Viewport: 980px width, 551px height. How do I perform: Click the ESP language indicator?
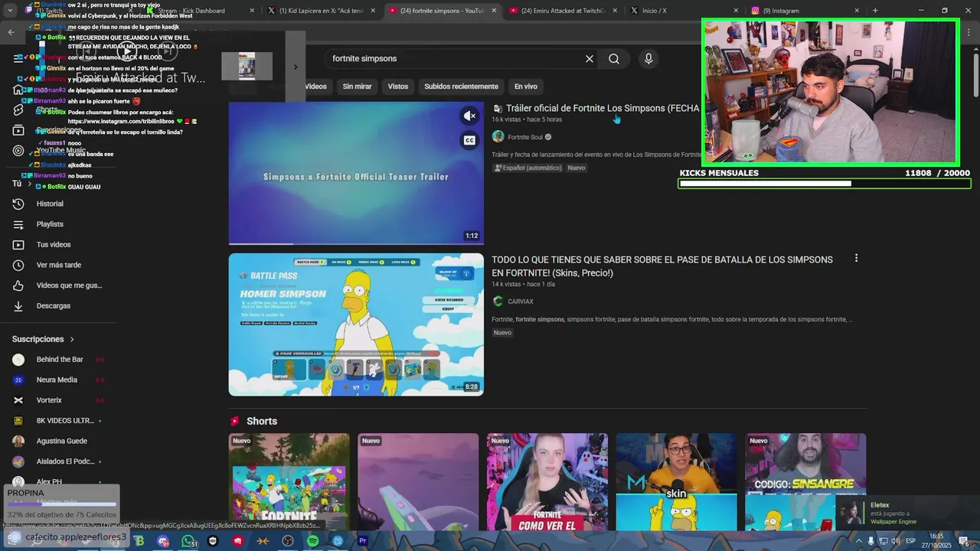(911, 541)
